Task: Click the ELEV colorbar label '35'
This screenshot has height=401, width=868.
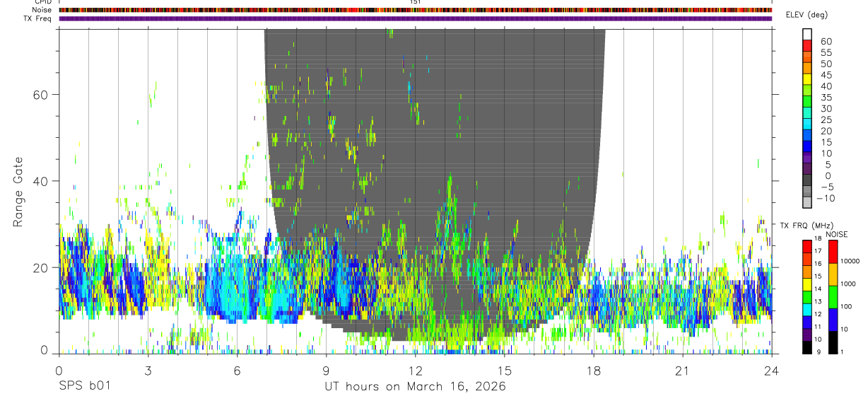Action: [x=826, y=98]
